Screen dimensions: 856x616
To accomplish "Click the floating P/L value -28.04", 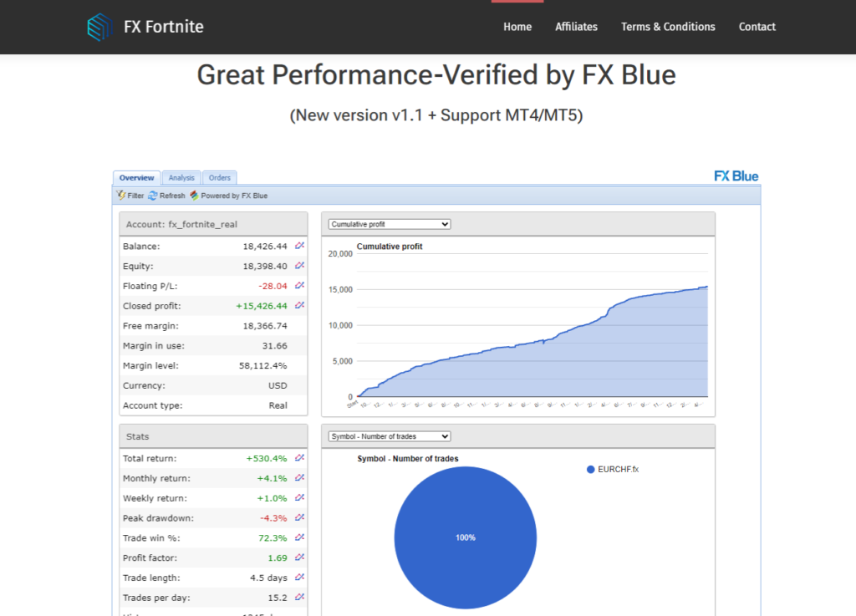I will 273,286.
